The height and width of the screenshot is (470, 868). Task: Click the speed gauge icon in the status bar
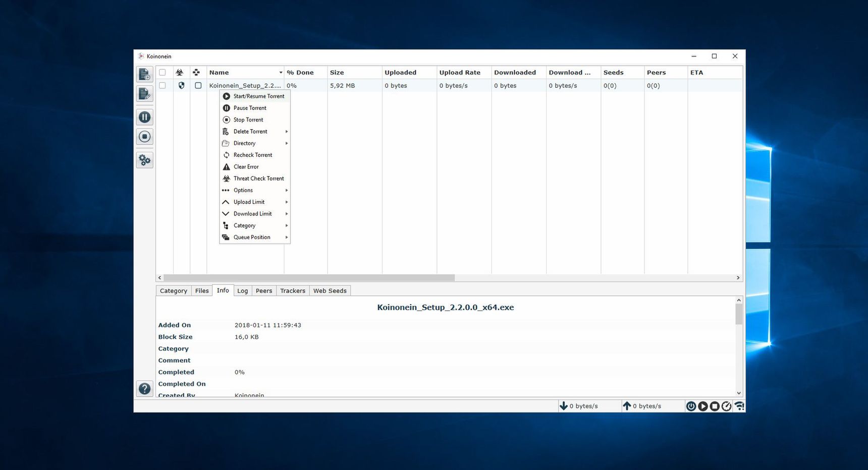pos(726,406)
